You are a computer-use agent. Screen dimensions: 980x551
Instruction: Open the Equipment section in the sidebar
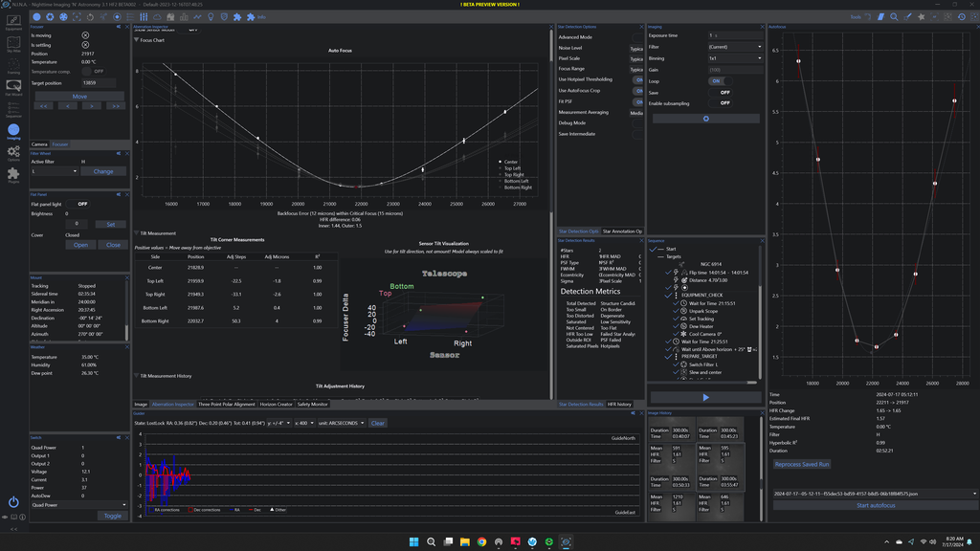13,23
